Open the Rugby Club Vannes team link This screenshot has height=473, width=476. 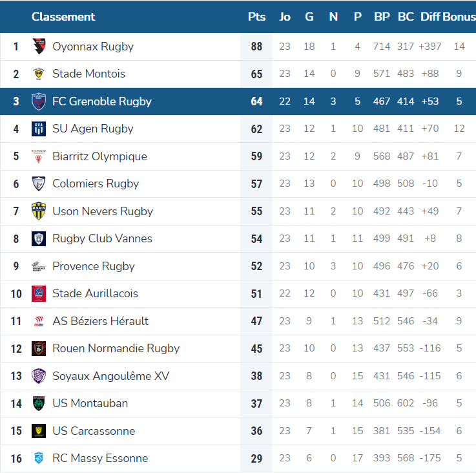click(102, 238)
